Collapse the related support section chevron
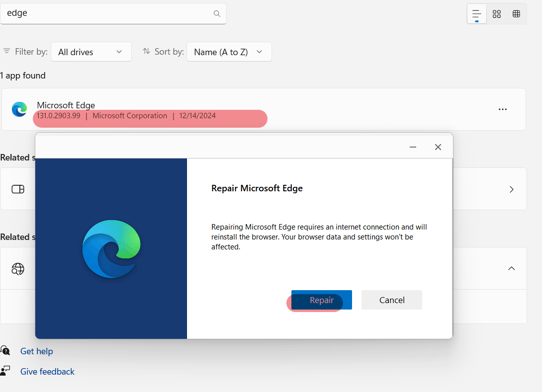Image resolution: width=542 pixels, height=392 pixels. tap(512, 268)
